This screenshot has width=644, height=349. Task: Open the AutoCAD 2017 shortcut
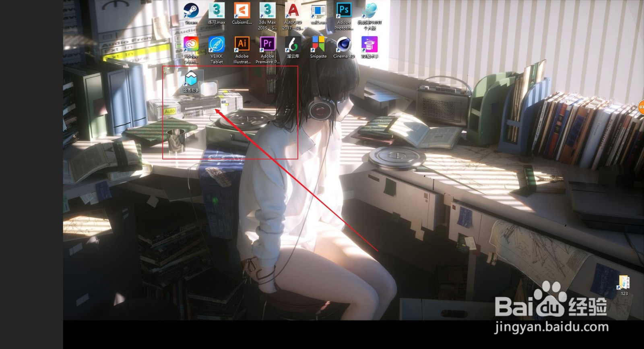(293, 16)
